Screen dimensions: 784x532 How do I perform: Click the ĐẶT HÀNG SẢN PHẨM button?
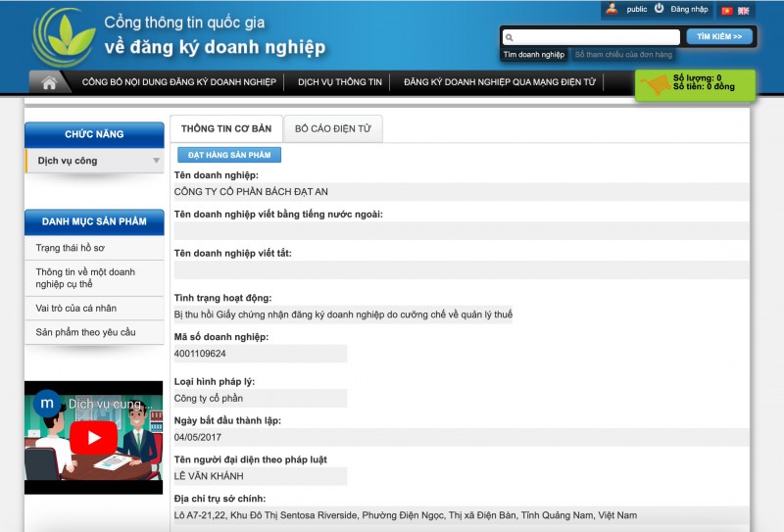pyautogui.click(x=229, y=155)
